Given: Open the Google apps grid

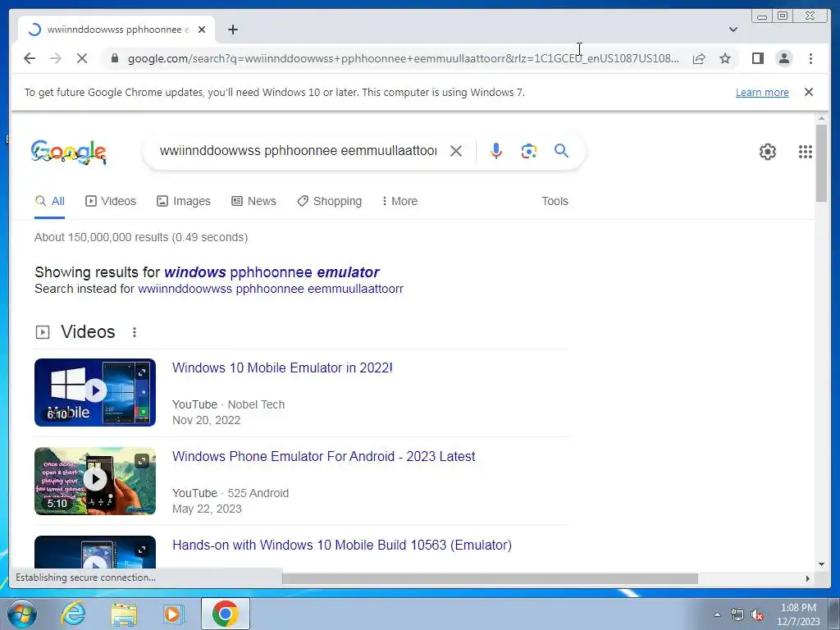Looking at the screenshot, I should (806, 152).
